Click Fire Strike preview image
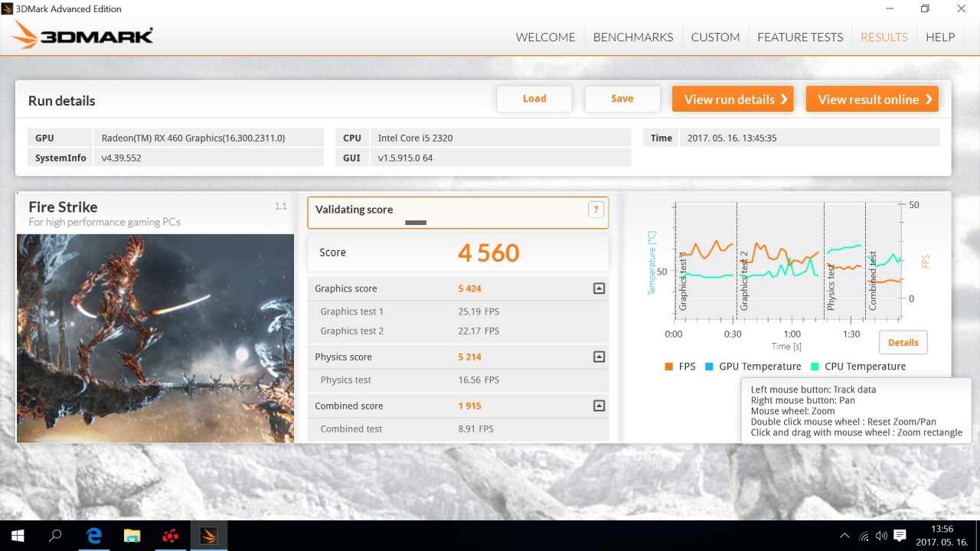The height and width of the screenshot is (551, 980). click(155, 338)
